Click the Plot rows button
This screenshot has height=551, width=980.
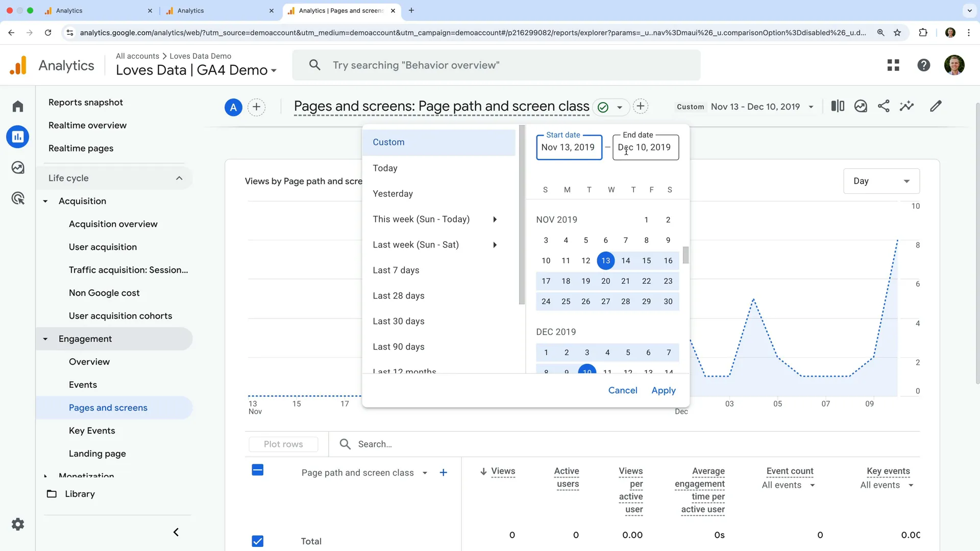(283, 444)
